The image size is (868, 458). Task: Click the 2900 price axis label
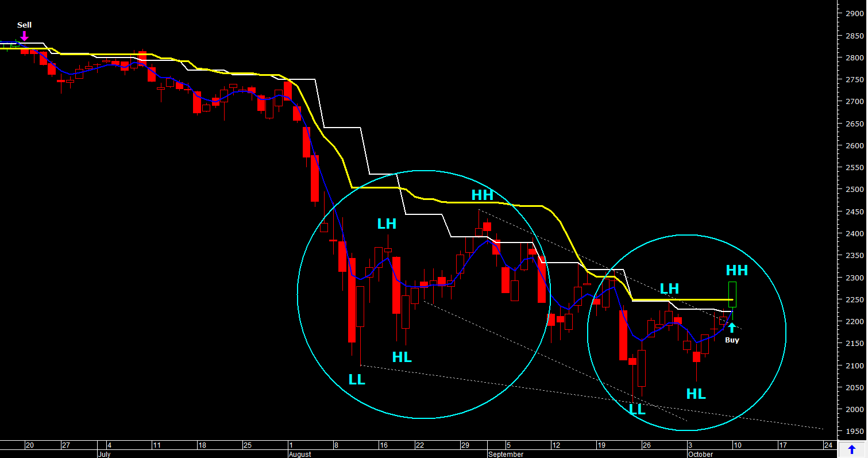point(854,13)
